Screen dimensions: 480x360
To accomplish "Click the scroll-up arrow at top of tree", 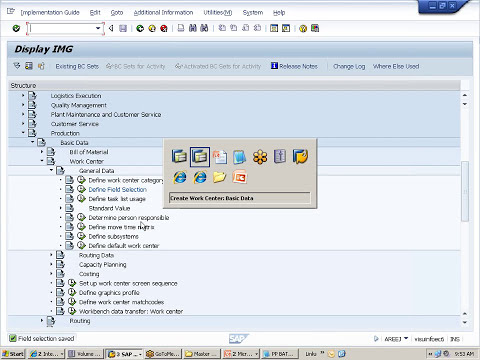I will click(x=465, y=95).
